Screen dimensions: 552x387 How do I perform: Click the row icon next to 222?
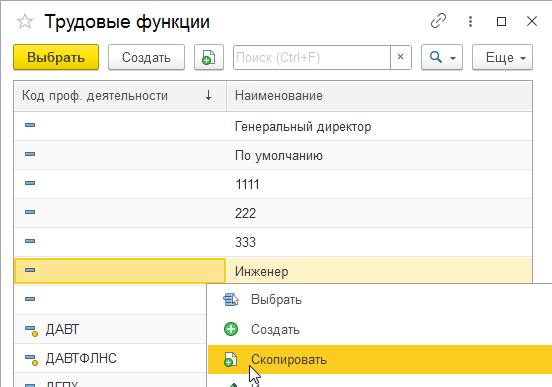pyautogui.click(x=30, y=212)
